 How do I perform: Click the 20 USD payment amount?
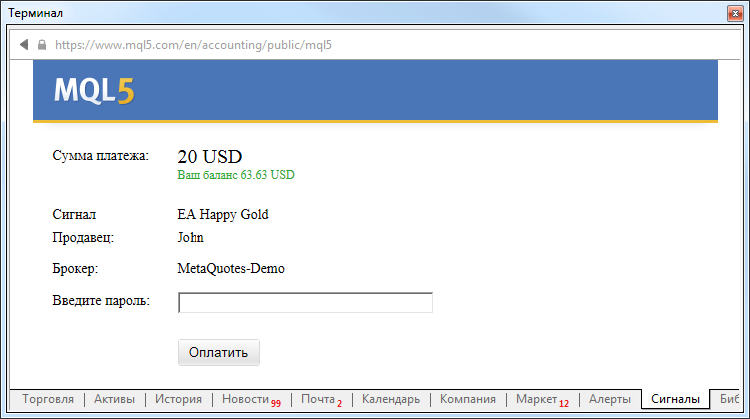point(210,156)
